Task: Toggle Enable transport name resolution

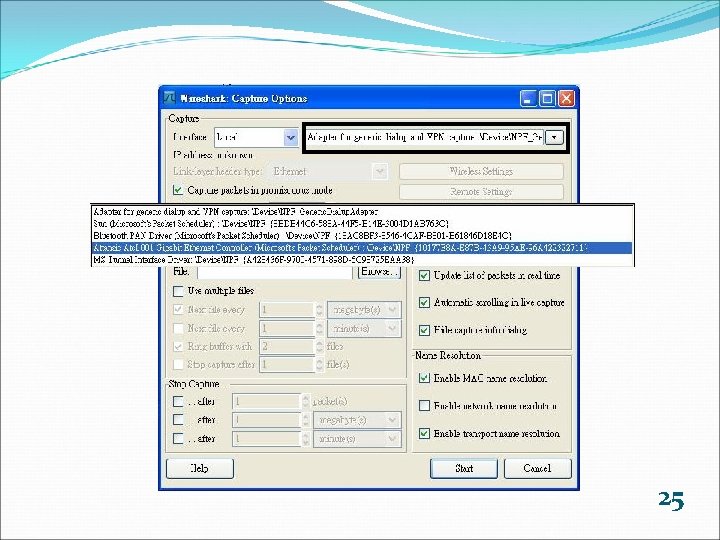Action: 424,433
